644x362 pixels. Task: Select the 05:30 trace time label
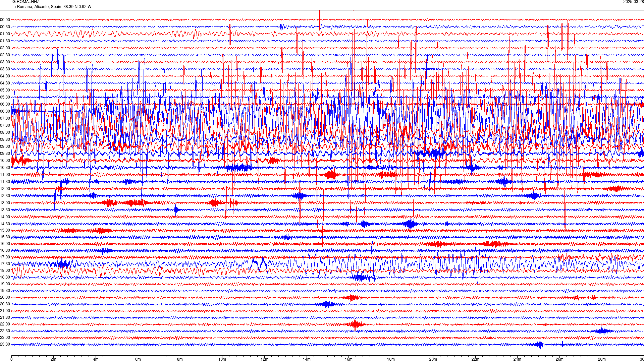[x=5, y=97]
